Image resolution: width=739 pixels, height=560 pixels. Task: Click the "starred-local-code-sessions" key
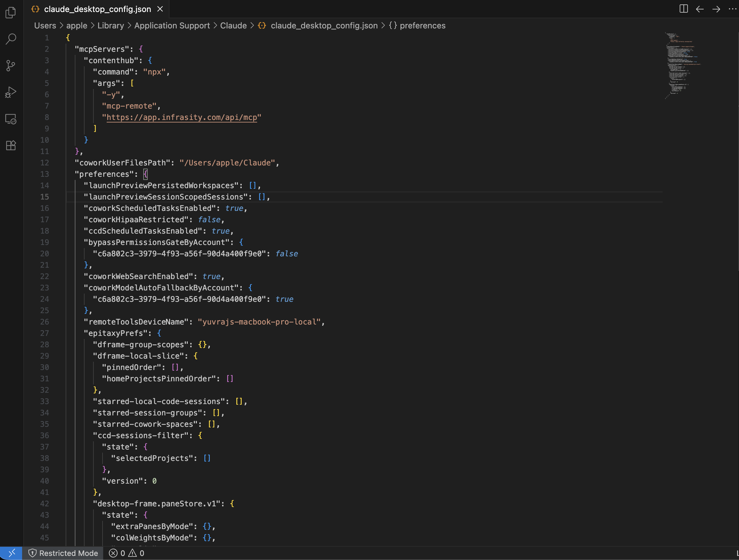(159, 401)
